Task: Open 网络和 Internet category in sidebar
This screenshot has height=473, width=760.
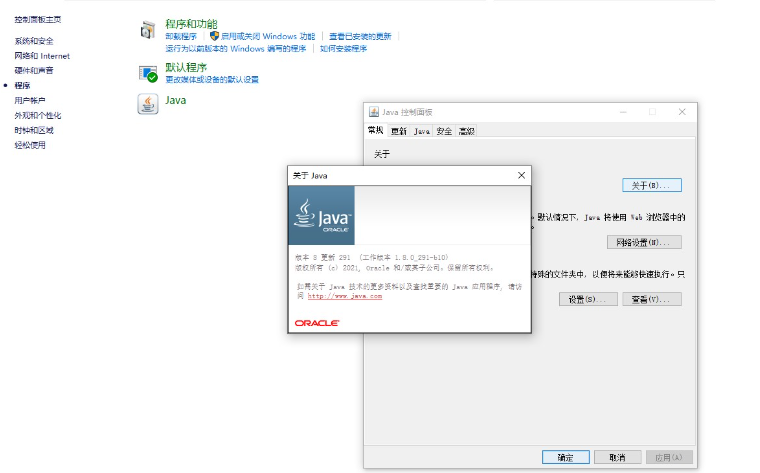Action: [42, 56]
